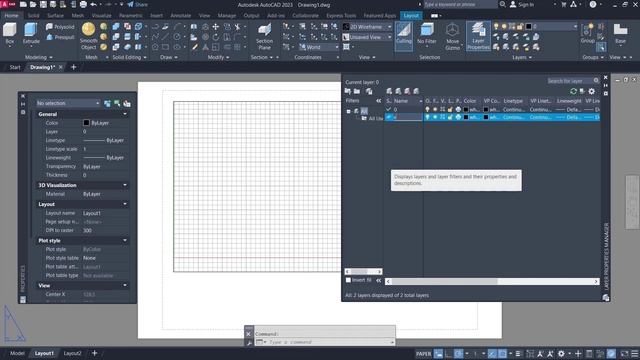Toggle the Culling selection button

point(404,35)
